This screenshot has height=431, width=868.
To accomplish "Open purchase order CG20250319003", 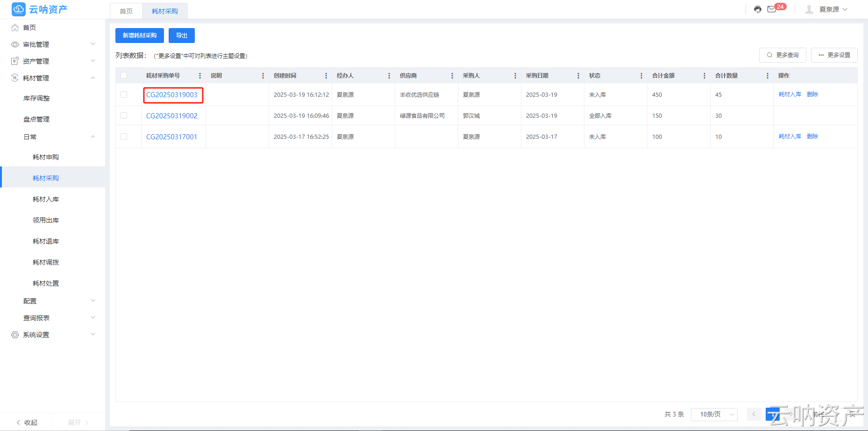I will 172,95.
